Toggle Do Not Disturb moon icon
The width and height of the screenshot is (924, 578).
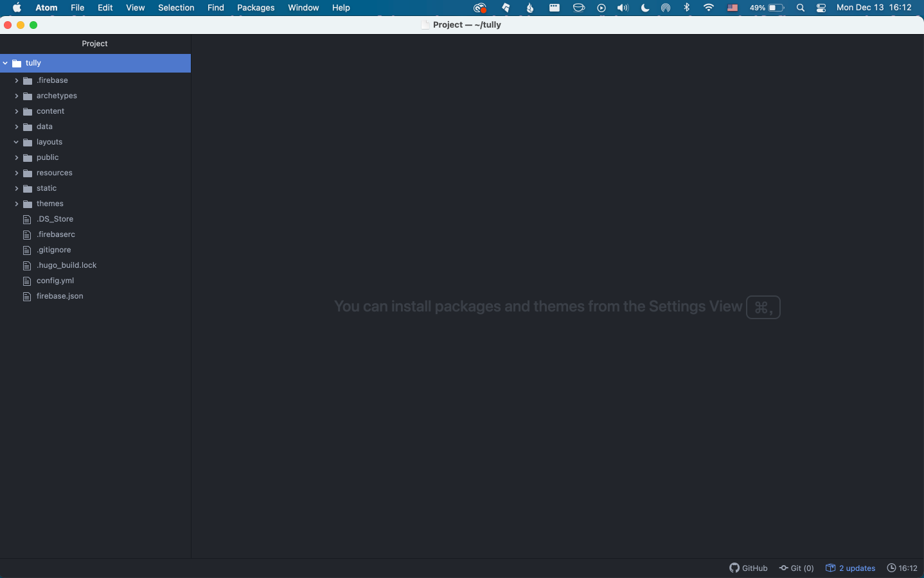click(x=645, y=8)
